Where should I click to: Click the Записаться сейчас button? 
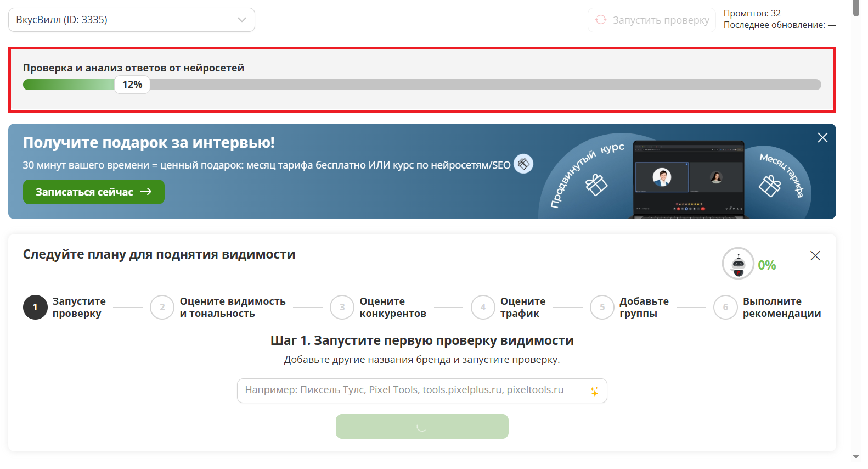(93, 192)
